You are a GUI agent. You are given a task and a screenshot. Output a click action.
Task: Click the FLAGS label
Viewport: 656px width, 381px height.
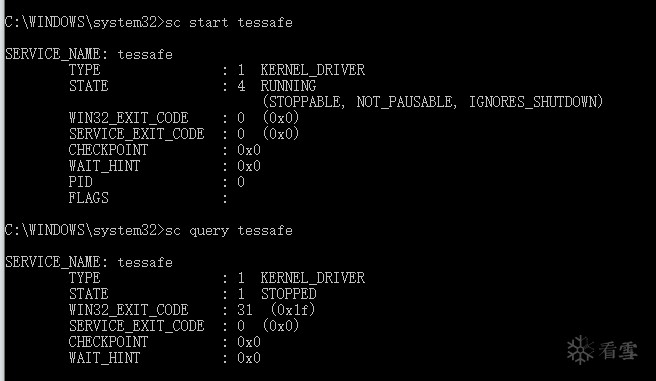point(88,198)
